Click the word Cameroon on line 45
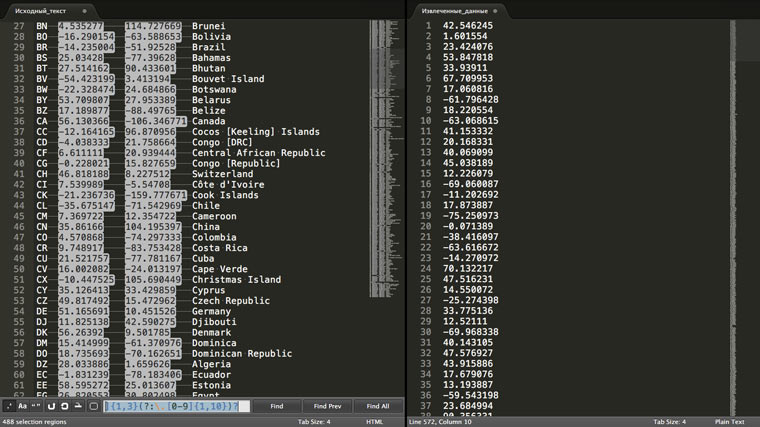The height and width of the screenshot is (427, 760). [214, 217]
